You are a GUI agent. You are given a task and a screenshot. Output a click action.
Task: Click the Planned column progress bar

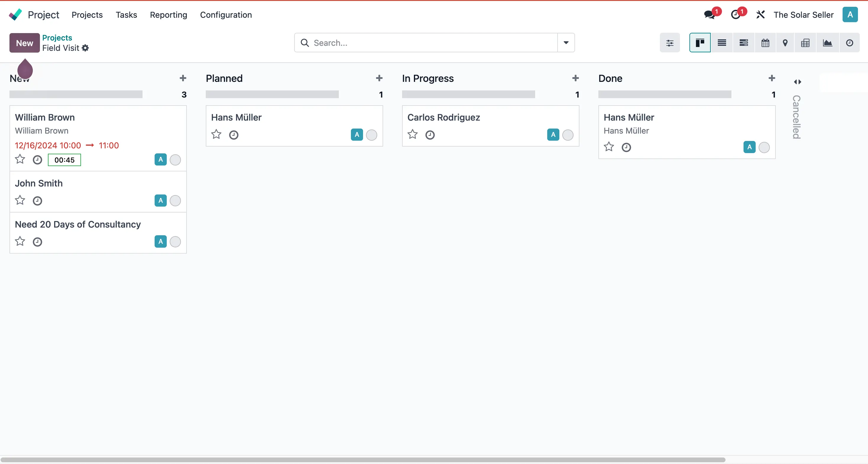point(272,94)
